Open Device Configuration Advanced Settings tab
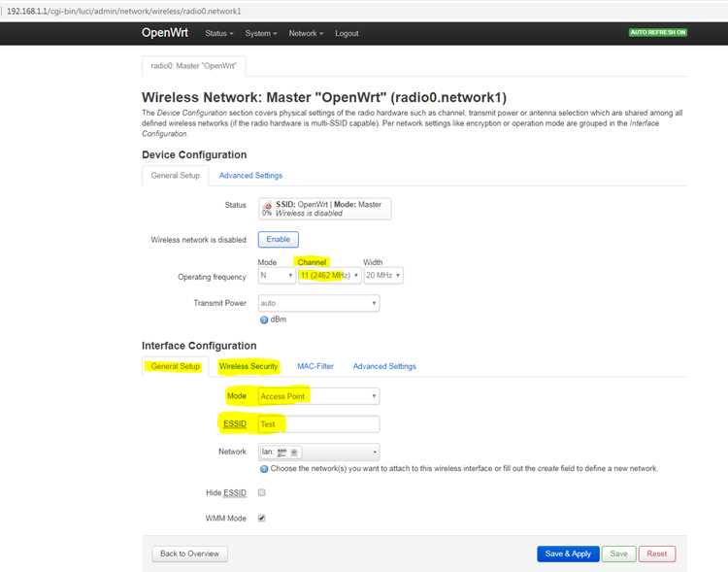 point(250,176)
